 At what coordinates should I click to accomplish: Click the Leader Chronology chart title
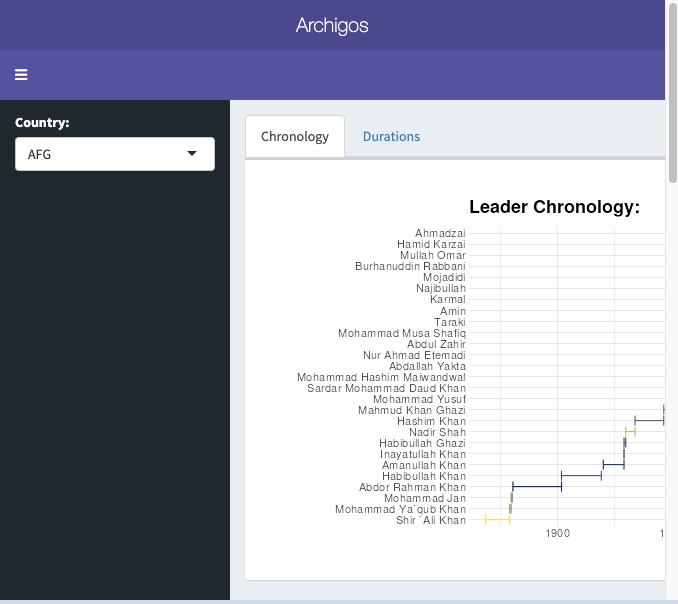point(554,207)
